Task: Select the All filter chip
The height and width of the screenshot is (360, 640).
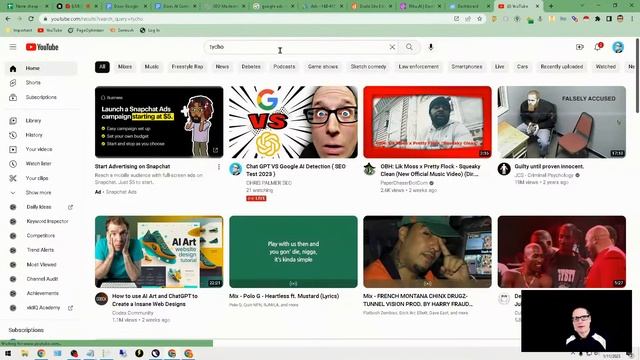Action: click(x=102, y=67)
